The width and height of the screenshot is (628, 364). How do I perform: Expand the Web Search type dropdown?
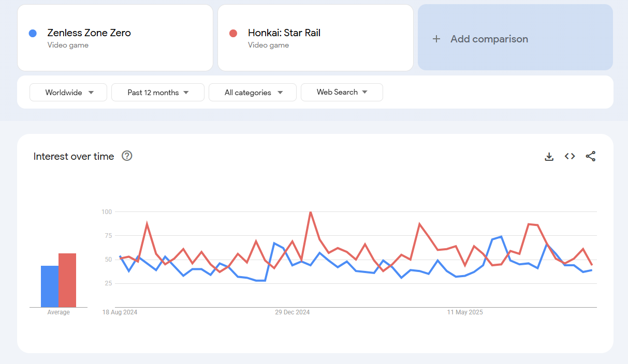342,93
